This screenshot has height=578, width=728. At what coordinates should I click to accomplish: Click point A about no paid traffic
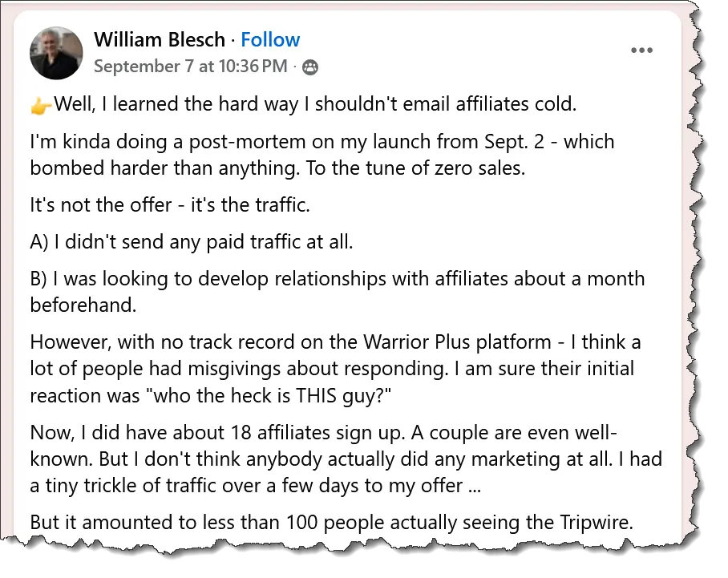[x=191, y=242]
